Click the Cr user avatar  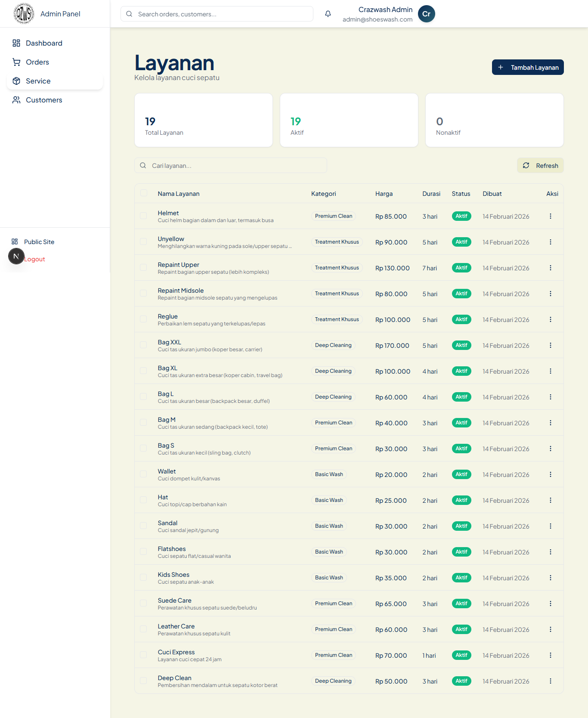[x=427, y=14]
